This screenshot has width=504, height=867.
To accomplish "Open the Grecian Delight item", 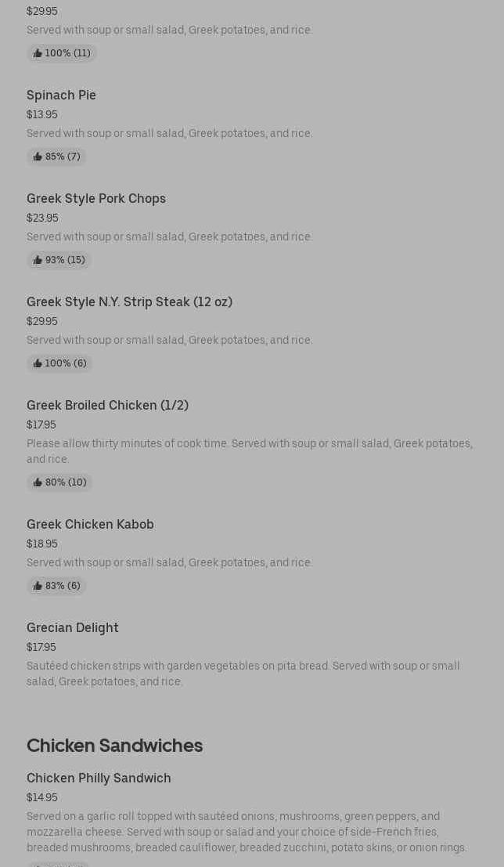I will [73, 627].
